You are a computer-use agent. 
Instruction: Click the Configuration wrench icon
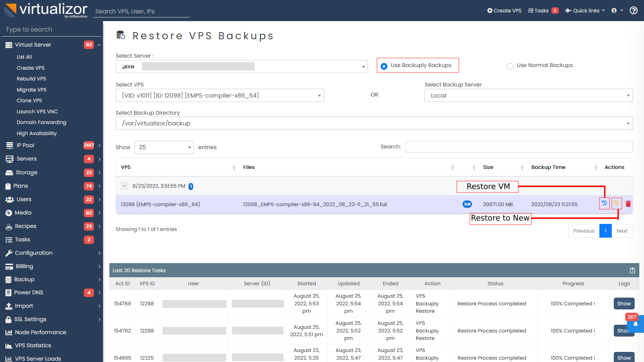(9, 253)
